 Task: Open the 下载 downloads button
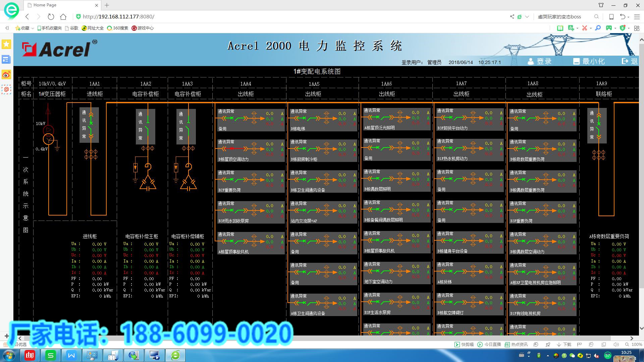(x=564, y=344)
